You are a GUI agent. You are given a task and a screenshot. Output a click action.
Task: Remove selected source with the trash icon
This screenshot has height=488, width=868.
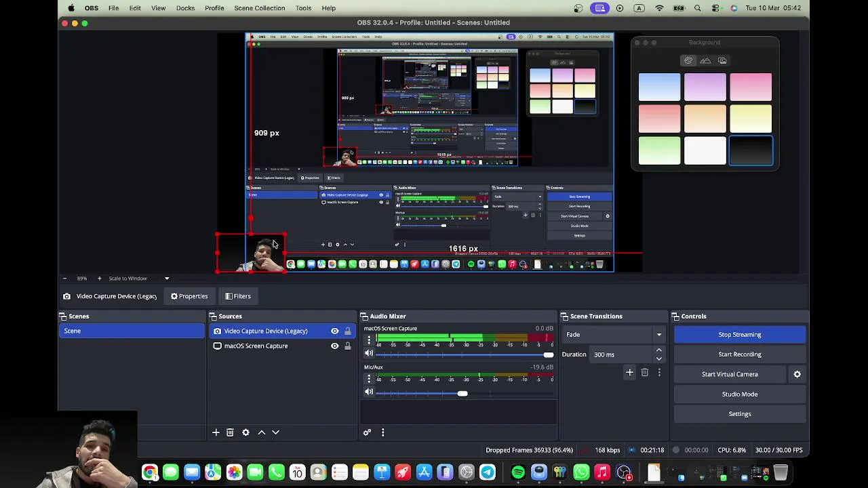click(230, 432)
